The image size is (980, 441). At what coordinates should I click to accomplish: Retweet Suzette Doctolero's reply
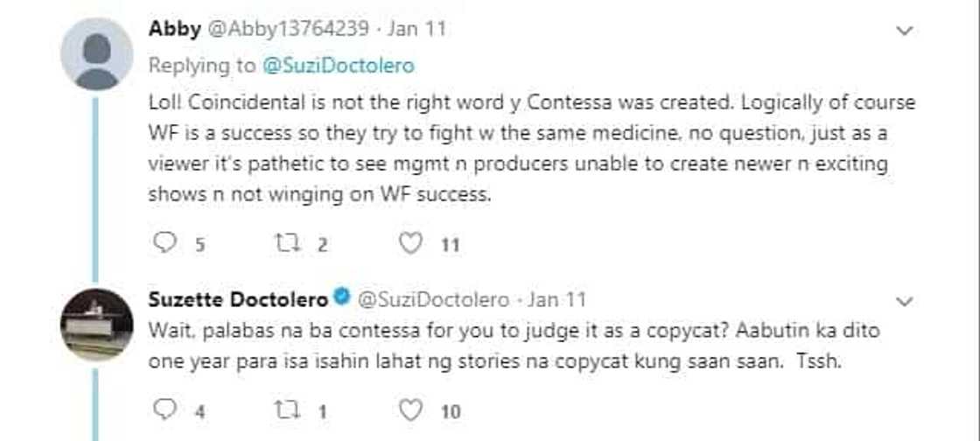click(x=289, y=409)
